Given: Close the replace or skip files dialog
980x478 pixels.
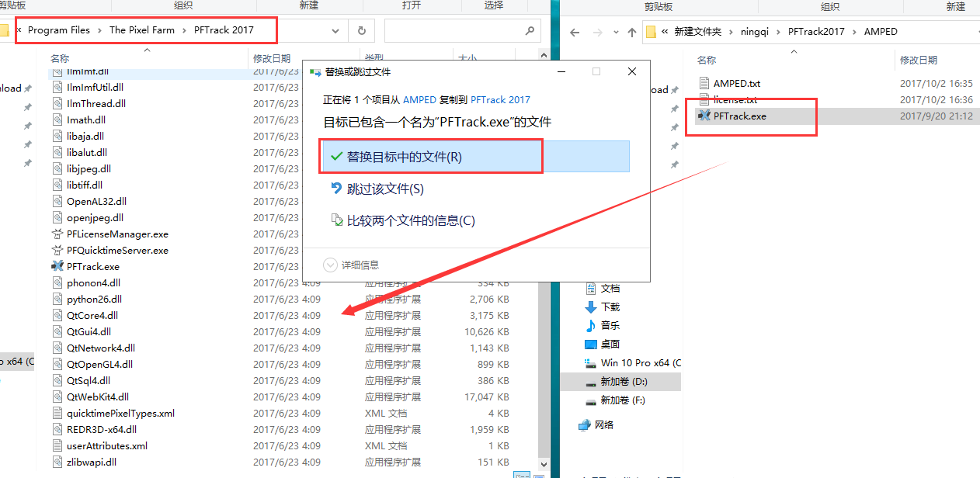Looking at the screenshot, I should coord(632,71).
